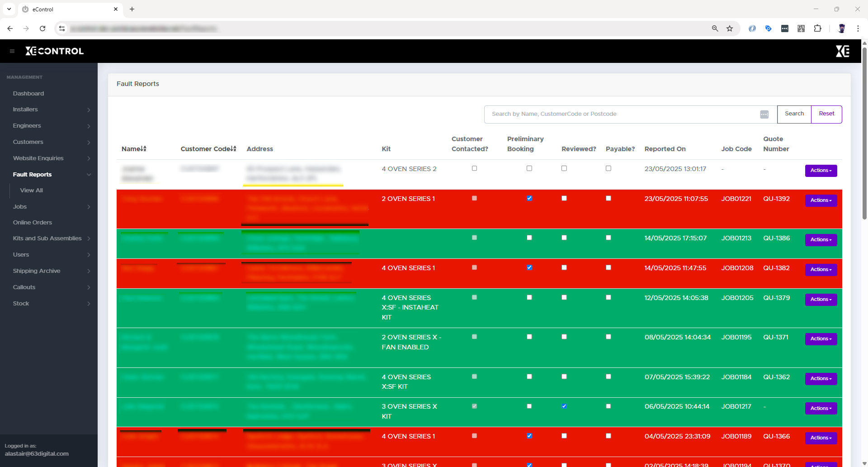Open the Actions dropdown for JOB01205
Viewport: 868px width, 467px height.
point(821,300)
